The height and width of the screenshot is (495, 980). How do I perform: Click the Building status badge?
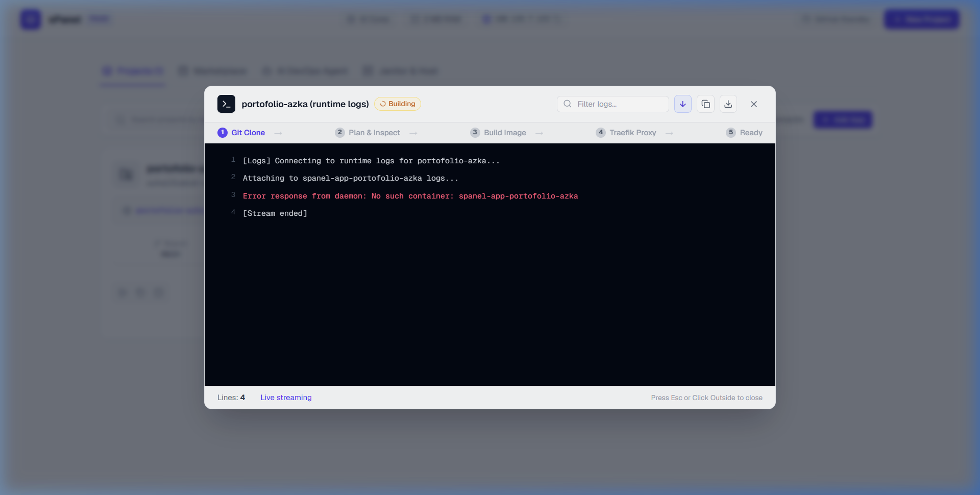coord(398,104)
